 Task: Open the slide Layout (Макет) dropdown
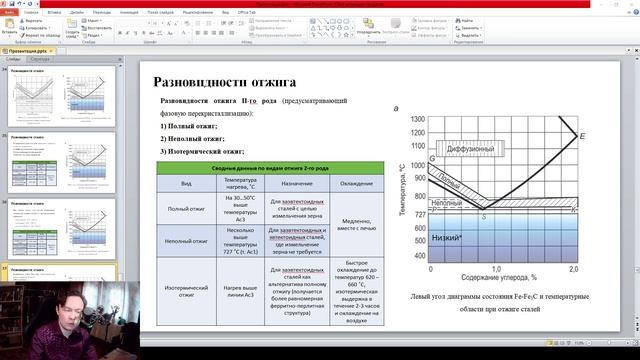click(x=92, y=21)
